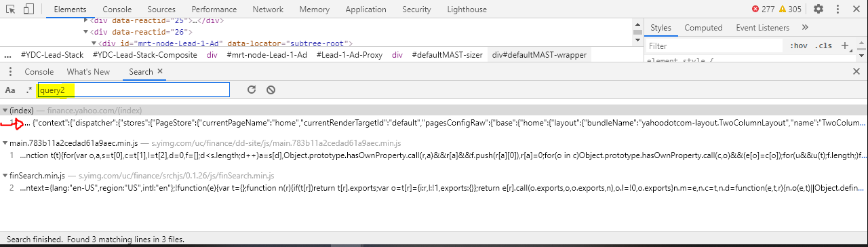Switch to the Sources tab
The height and width of the screenshot is (247, 868).
point(161,9)
